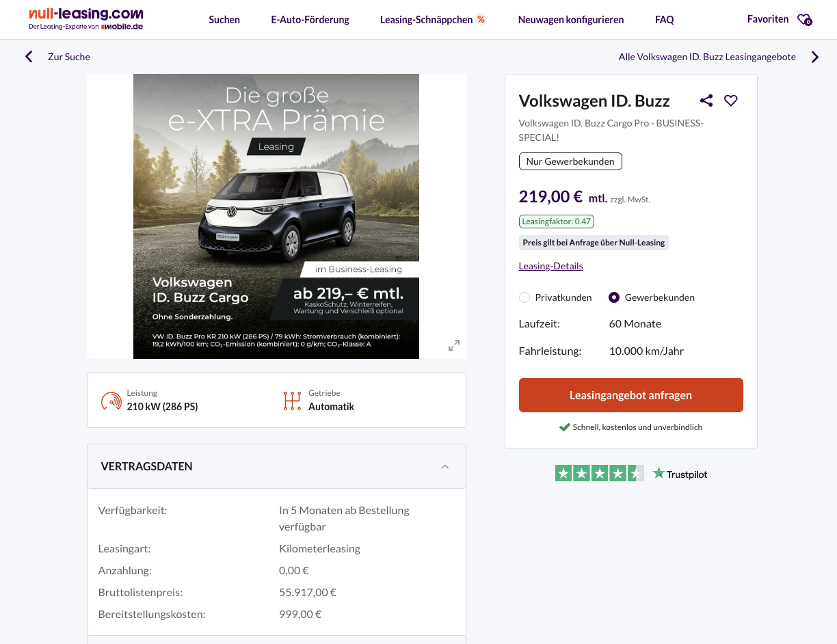837x644 pixels.
Task: Open the Laufzeit 60 Monate selector
Action: pos(635,323)
